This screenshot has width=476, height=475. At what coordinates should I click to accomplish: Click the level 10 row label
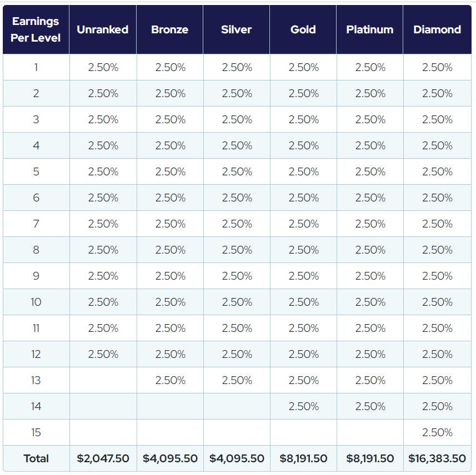[x=36, y=302]
